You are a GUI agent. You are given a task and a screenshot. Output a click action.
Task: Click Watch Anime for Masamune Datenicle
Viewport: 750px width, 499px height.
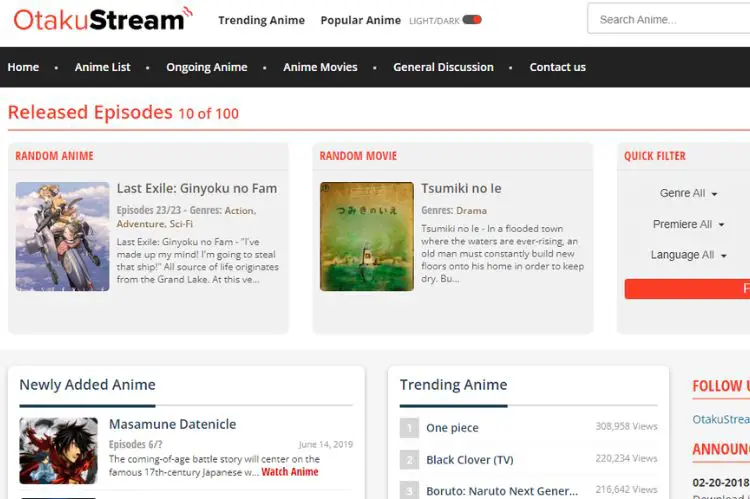[x=290, y=472]
